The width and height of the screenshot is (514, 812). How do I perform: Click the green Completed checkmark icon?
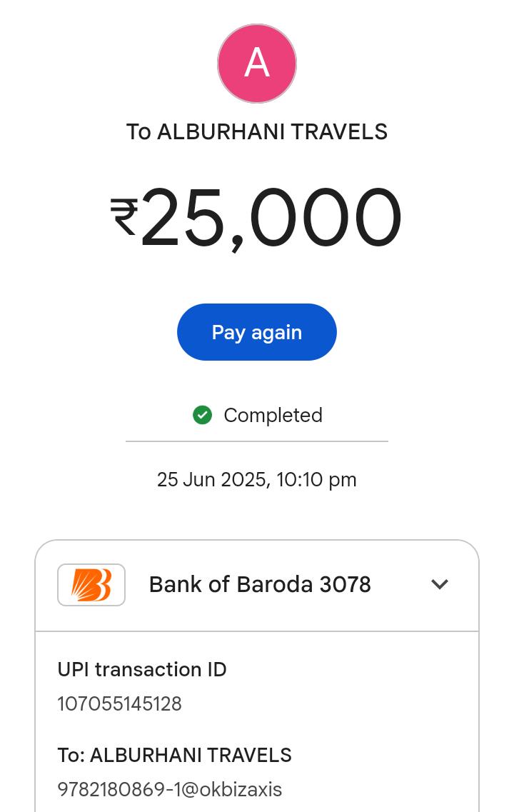pyautogui.click(x=203, y=415)
